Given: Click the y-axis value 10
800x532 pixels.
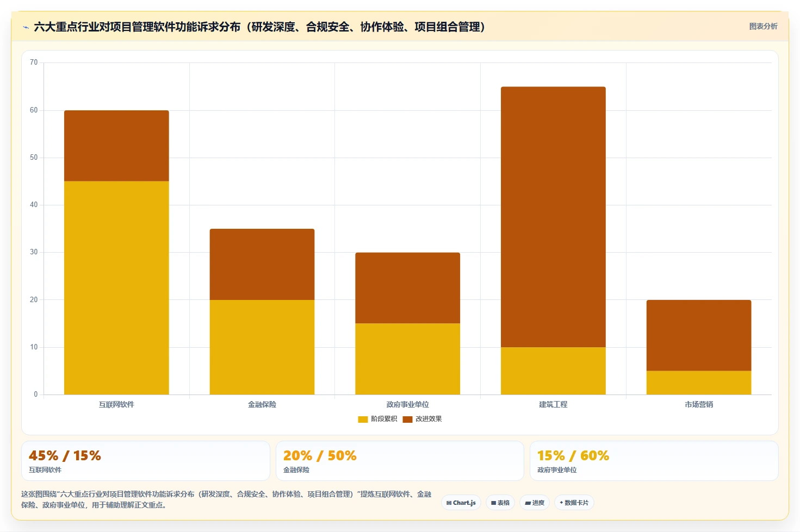Looking at the screenshot, I should (34, 347).
